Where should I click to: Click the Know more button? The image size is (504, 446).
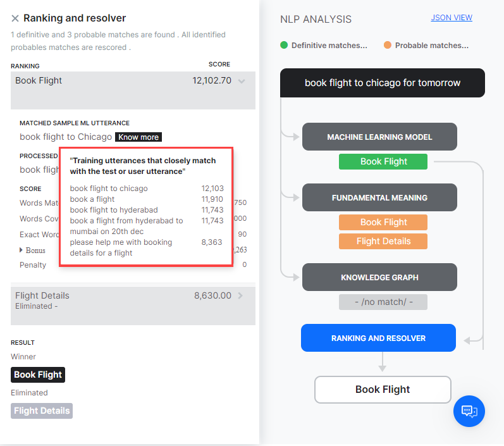[x=138, y=137]
